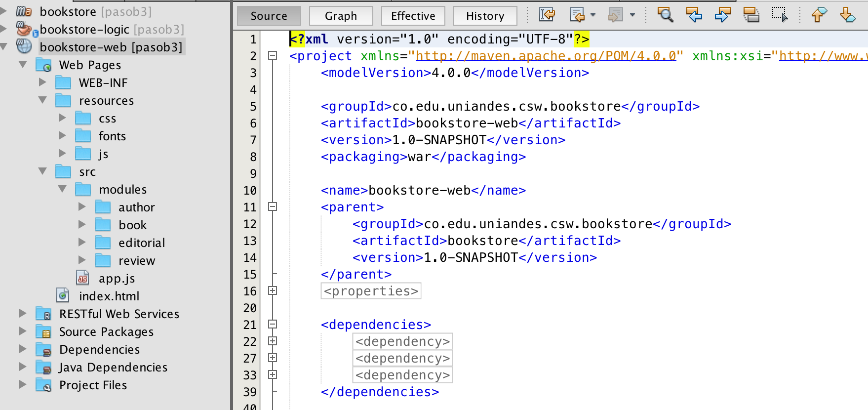The height and width of the screenshot is (410, 868).
Task: Open the maven.apache.org POM namespace link
Action: (546, 56)
